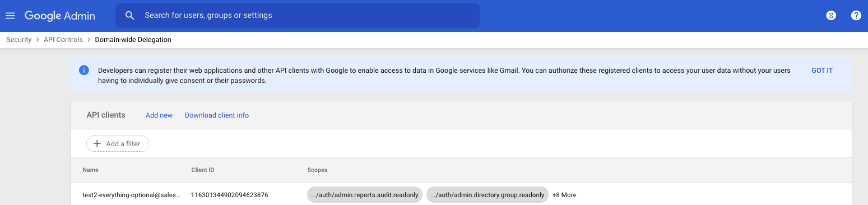The image size is (868, 205).
Task: Click the admin.directory.group.readonly scope chip
Action: [x=488, y=195]
